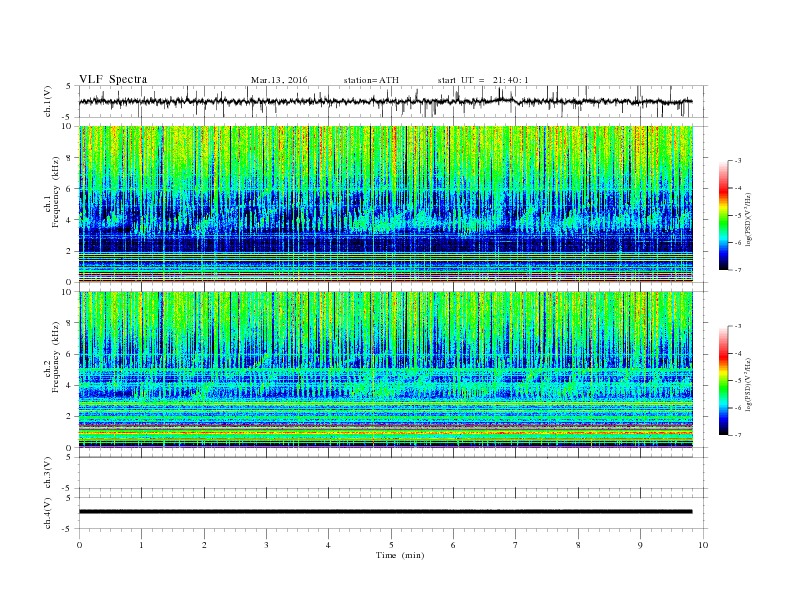Click the thick black ch.4 voltage trace

click(x=385, y=512)
